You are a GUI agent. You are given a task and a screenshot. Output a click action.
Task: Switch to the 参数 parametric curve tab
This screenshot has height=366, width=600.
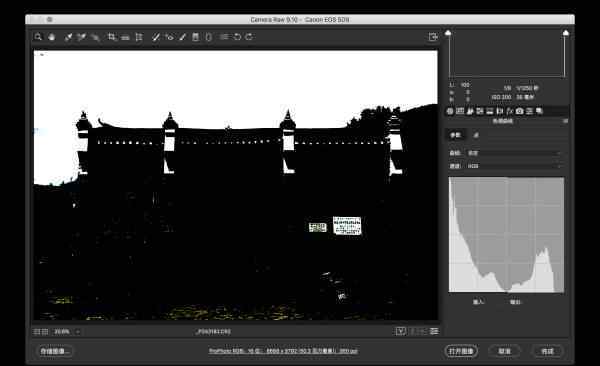click(455, 135)
